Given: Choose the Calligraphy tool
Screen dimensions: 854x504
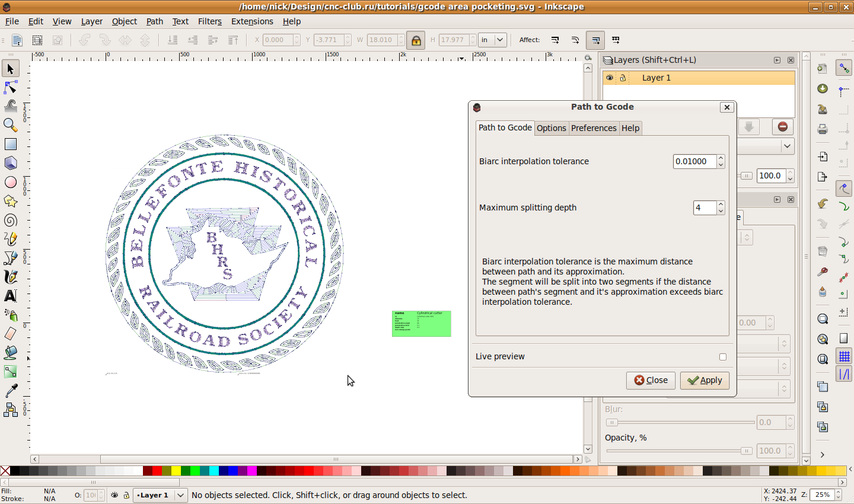Looking at the screenshot, I should click(10, 277).
